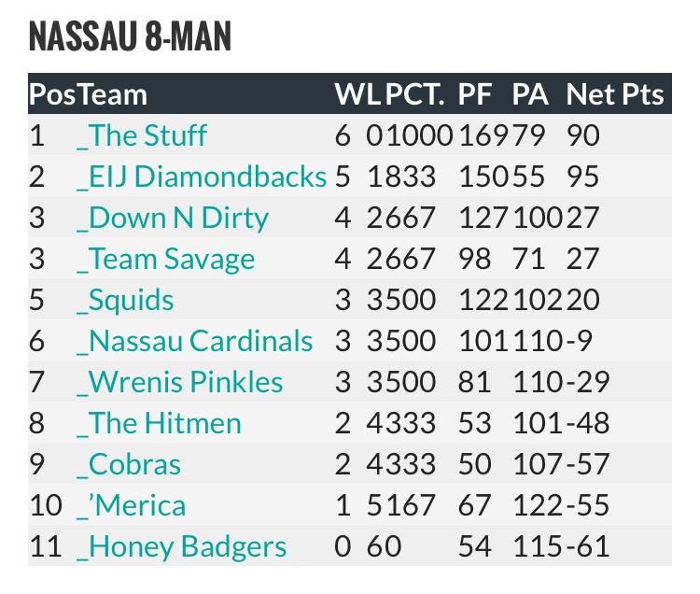This screenshot has width=700, height=594.
Task: Click the PCT. column header
Action: (413, 94)
